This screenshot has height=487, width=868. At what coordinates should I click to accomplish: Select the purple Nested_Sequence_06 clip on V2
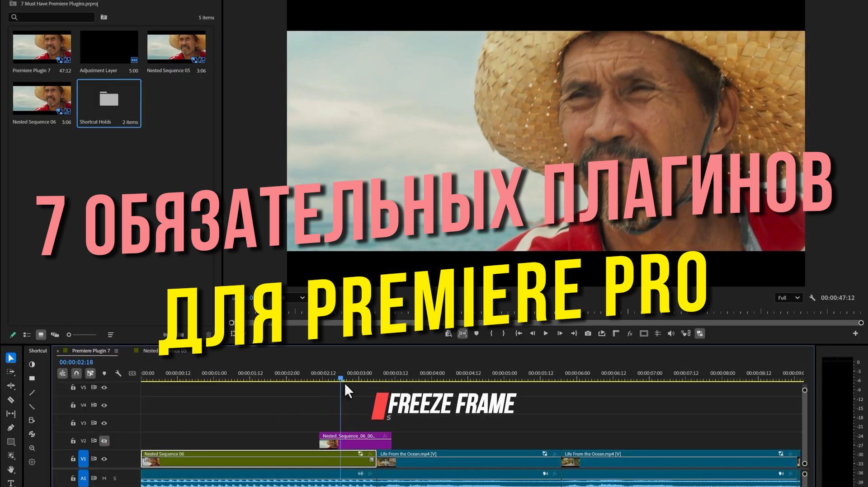355,440
